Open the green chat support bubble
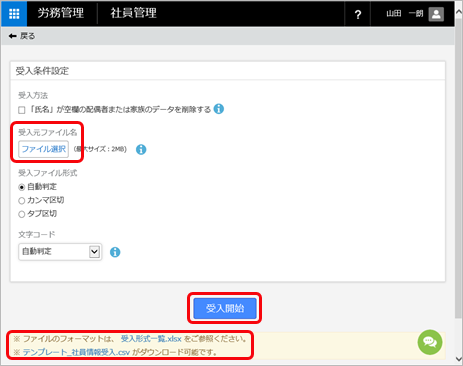 click(430, 342)
